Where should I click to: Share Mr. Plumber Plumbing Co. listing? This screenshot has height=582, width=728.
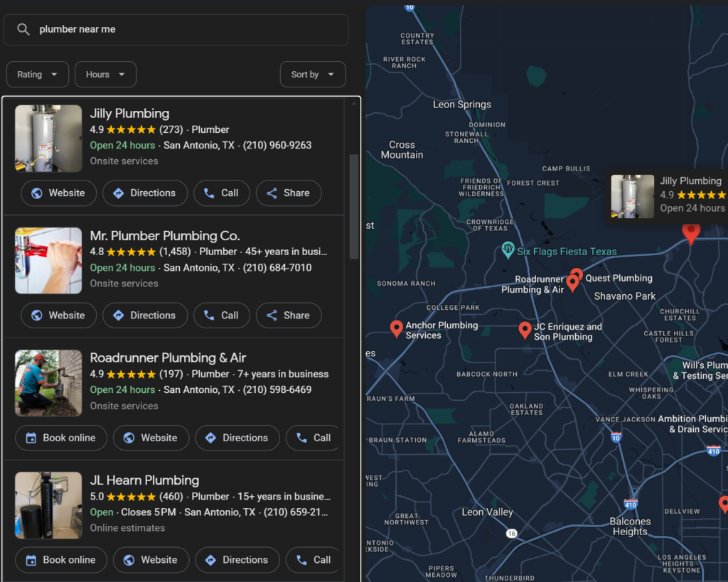pyautogui.click(x=289, y=316)
